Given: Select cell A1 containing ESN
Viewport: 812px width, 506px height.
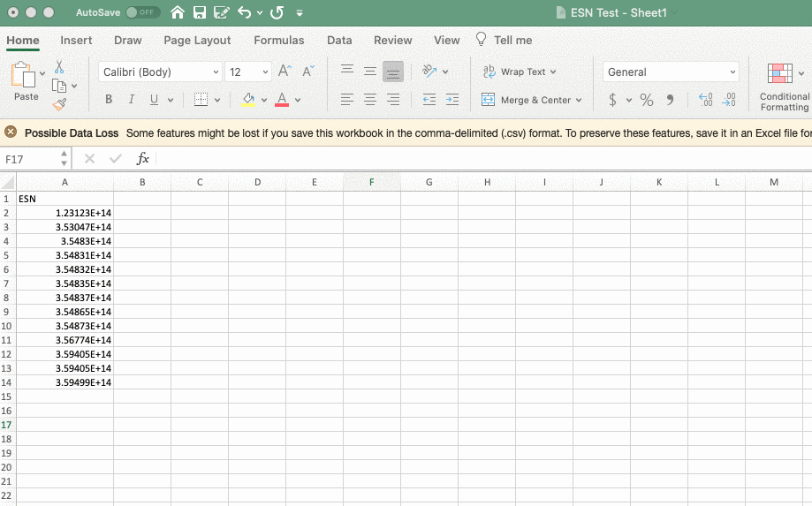Looking at the screenshot, I should point(65,199).
